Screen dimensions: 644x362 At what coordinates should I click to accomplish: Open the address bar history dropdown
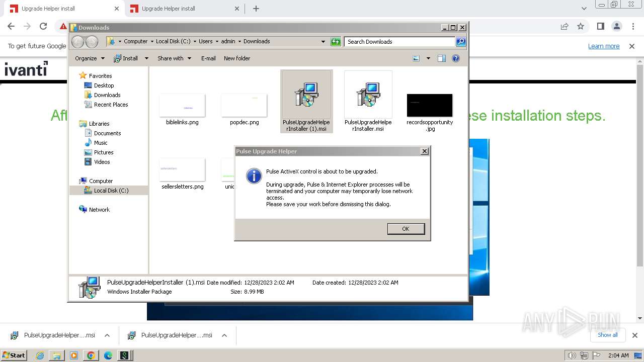pyautogui.click(x=323, y=42)
